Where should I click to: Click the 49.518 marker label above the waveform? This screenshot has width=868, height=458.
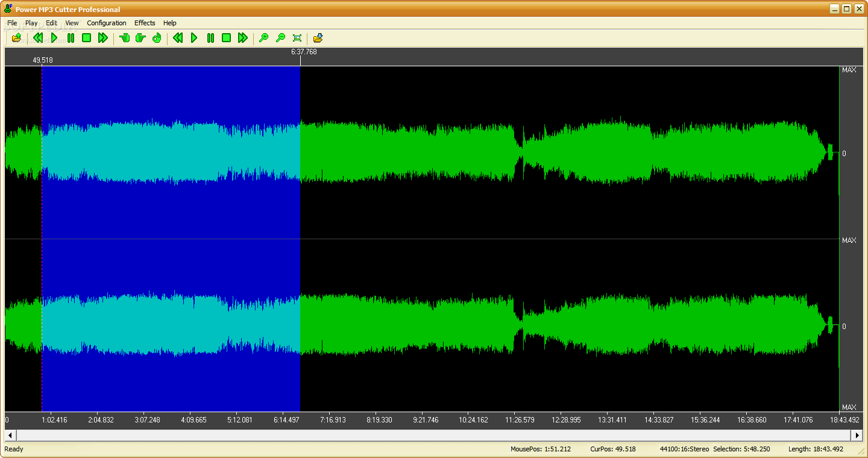coord(43,60)
